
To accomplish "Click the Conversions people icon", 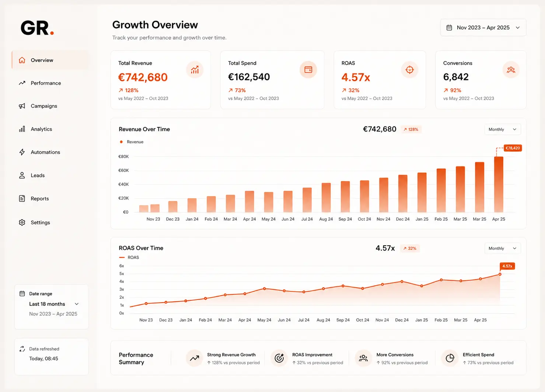I will pyautogui.click(x=511, y=70).
